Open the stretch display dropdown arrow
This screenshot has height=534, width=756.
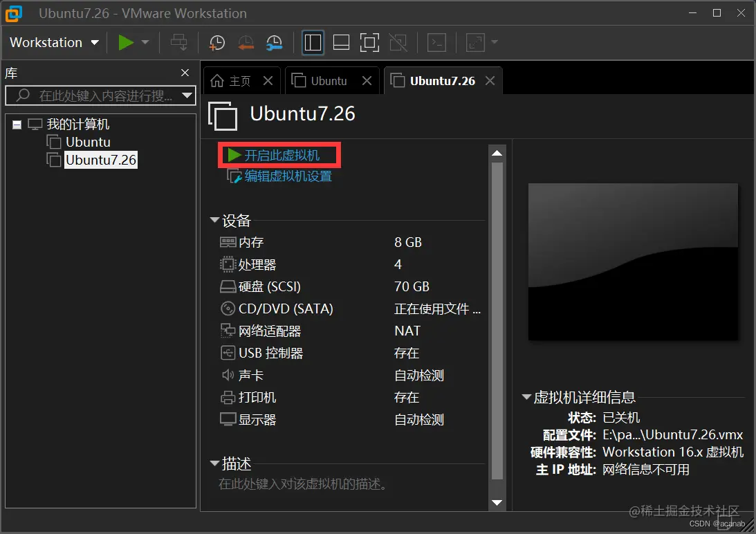494,42
